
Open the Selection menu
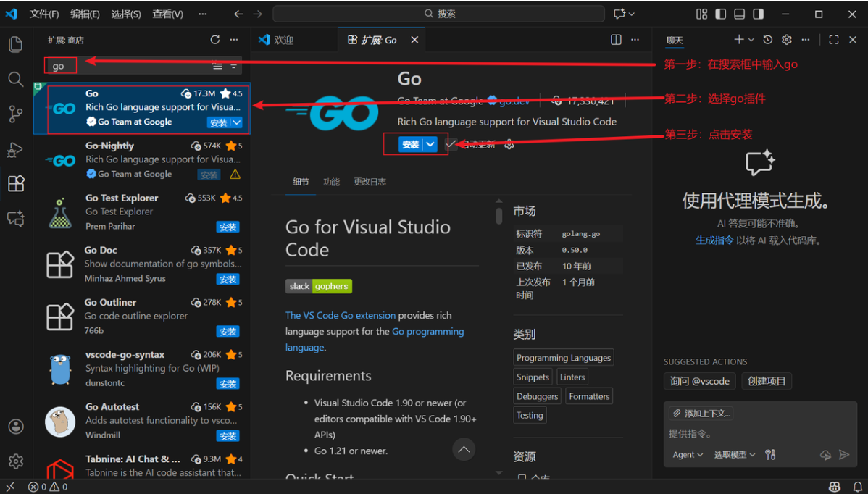pyautogui.click(x=125, y=14)
